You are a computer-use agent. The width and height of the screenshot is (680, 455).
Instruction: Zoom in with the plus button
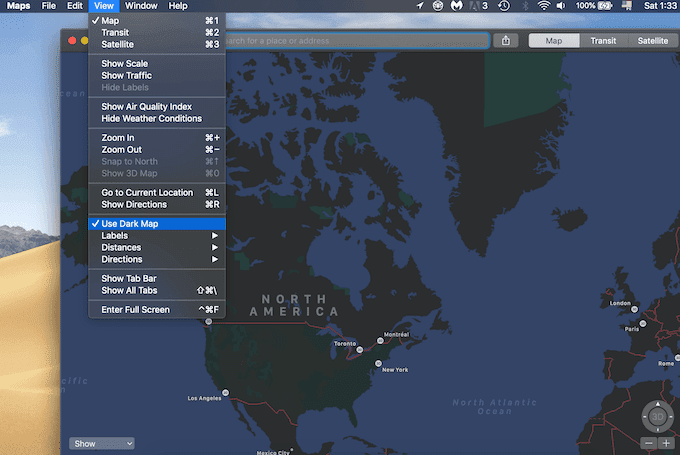point(666,443)
